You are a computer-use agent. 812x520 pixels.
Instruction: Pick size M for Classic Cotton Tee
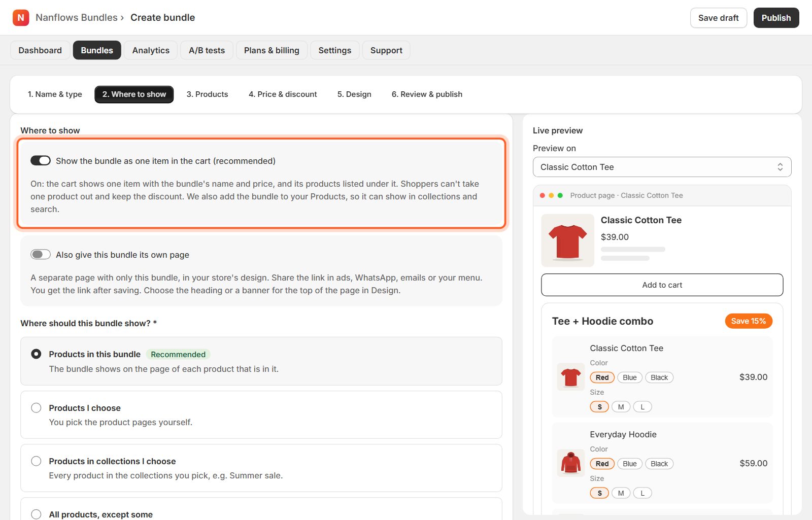621,407
